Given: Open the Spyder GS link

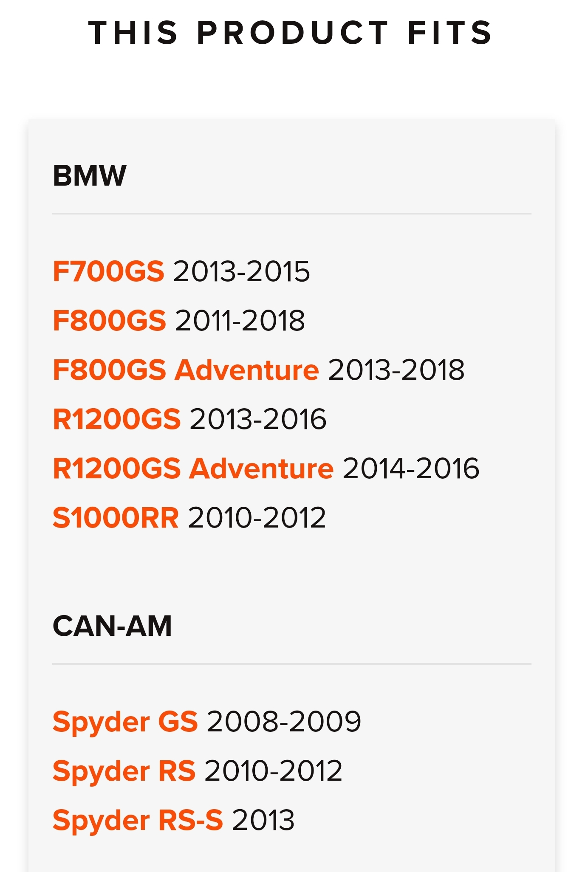Looking at the screenshot, I should coord(125,721).
